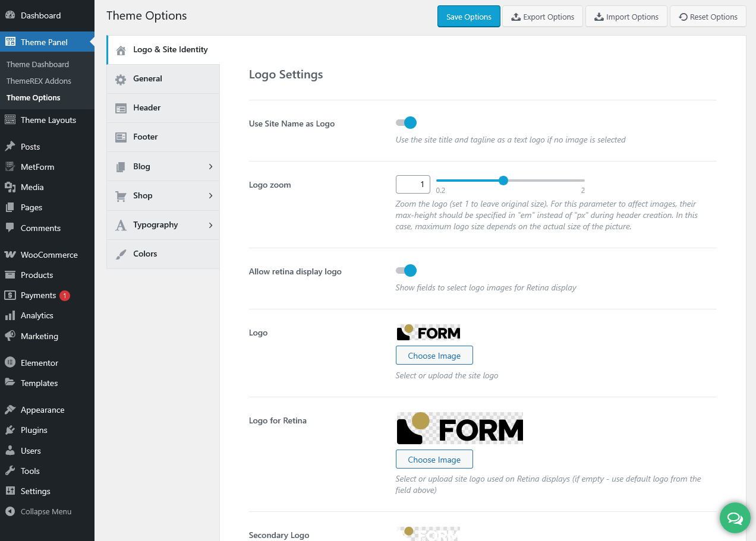Open the live chat support bubble
This screenshot has height=541, width=756.
coord(735,518)
